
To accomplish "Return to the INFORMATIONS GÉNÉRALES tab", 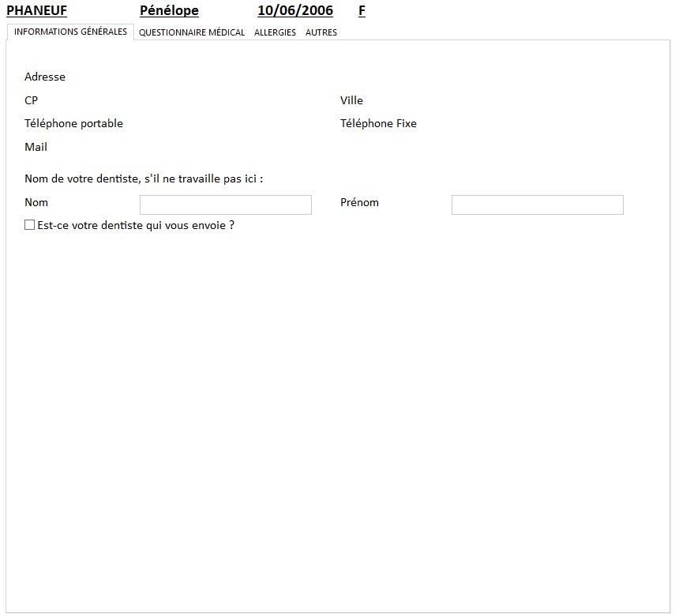I will click(69, 32).
